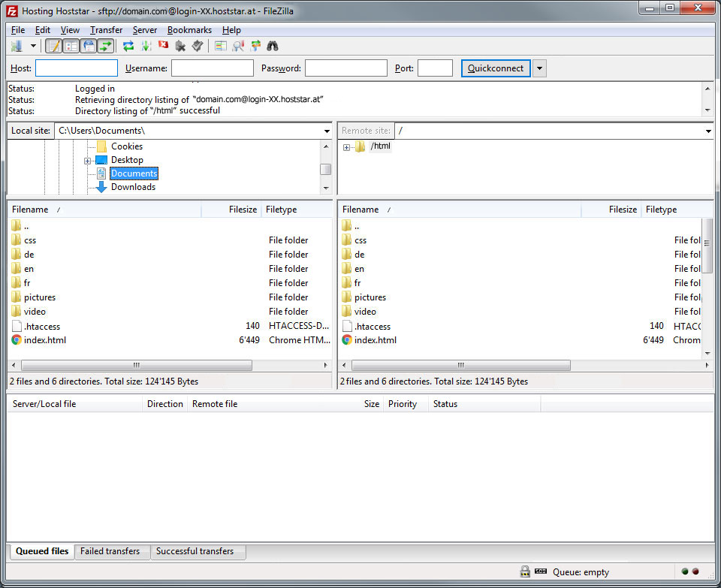721x588 pixels.
Task: Toggle transfer queue display
Action: click(x=106, y=46)
